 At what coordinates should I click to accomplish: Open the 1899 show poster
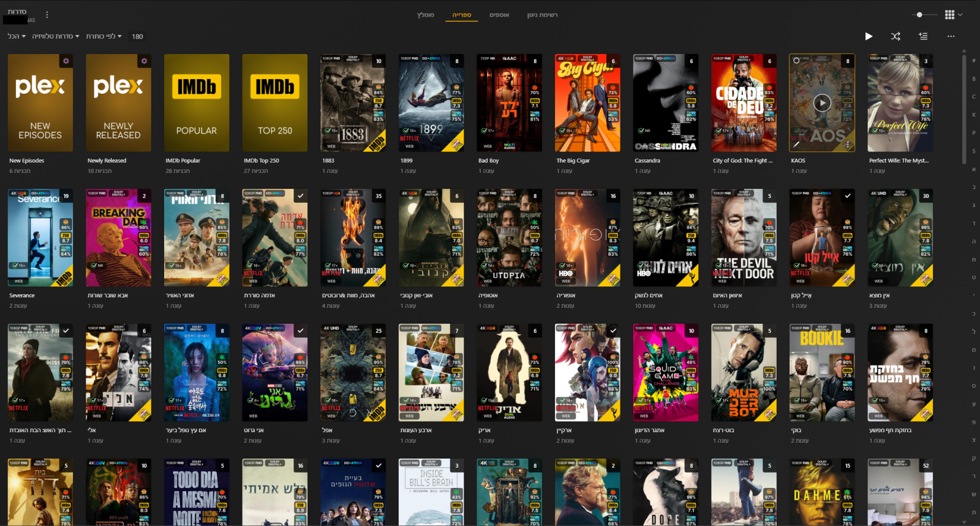coord(431,102)
